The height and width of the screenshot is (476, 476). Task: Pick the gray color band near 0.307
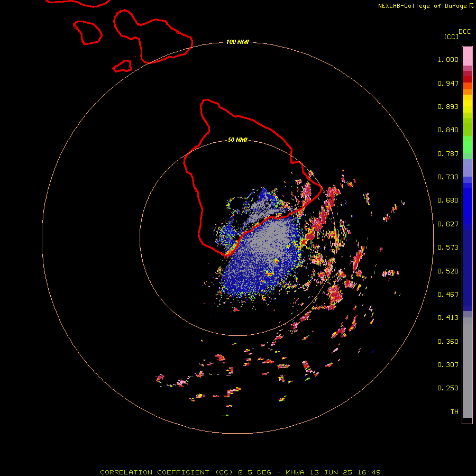467,370
